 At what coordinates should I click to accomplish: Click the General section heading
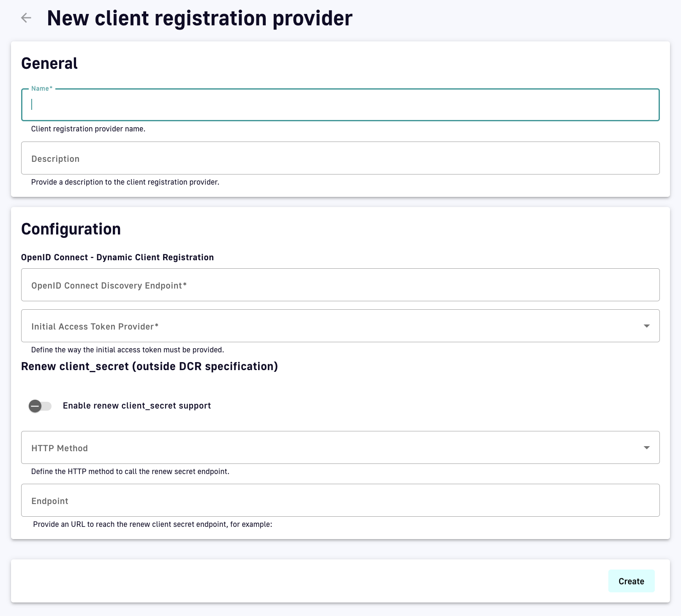coord(49,63)
